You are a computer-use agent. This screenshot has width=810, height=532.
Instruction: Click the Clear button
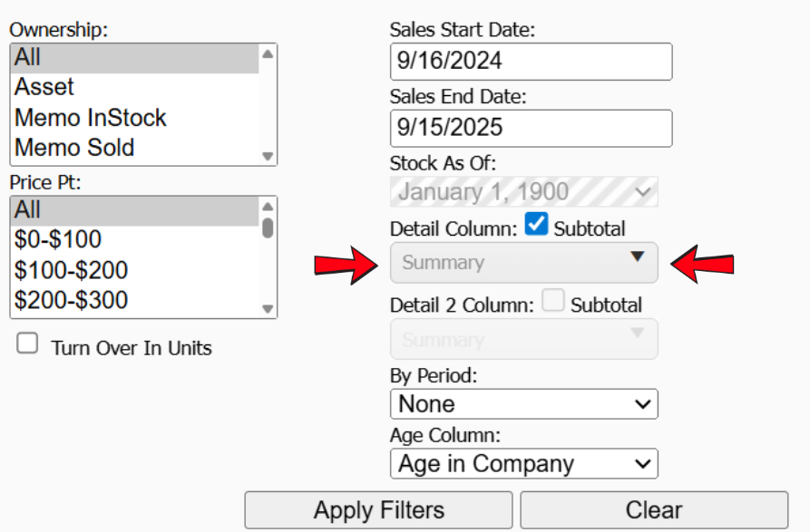tap(653, 510)
